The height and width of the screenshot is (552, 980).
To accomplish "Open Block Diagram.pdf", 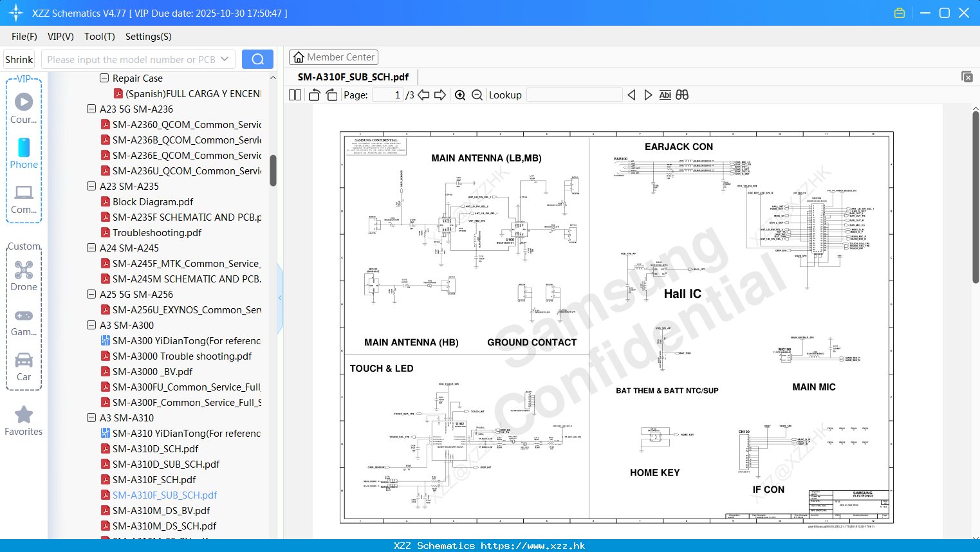I will [x=153, y=201].
